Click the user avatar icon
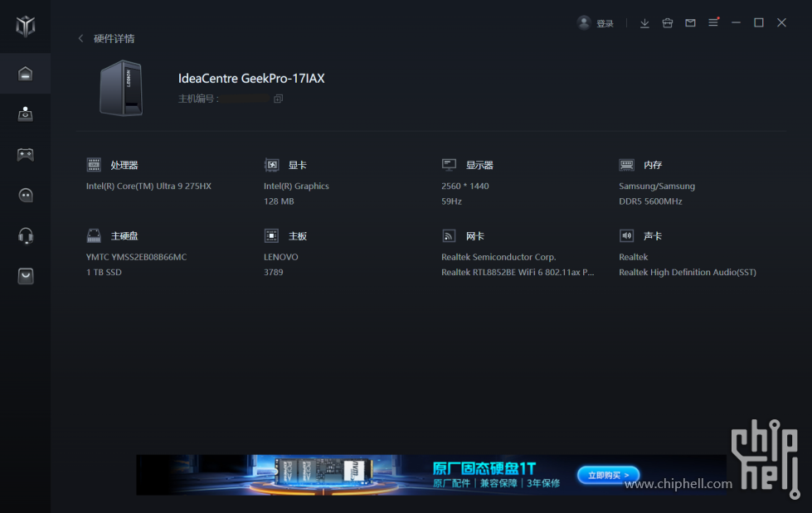 pos(584,22)
